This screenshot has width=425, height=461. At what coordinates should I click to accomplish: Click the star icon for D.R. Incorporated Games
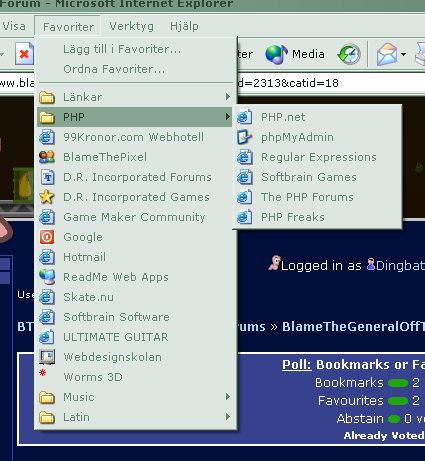click(47, 197)
